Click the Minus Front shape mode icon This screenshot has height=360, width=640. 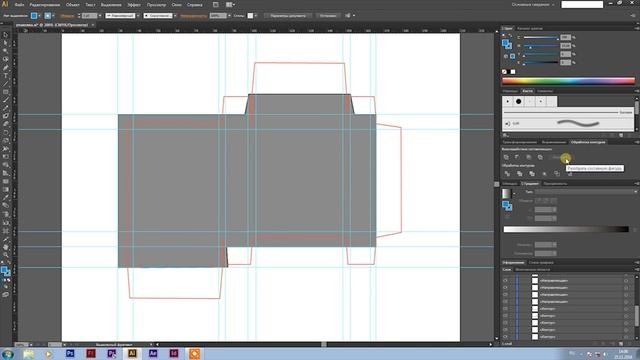tap(517, 157)
